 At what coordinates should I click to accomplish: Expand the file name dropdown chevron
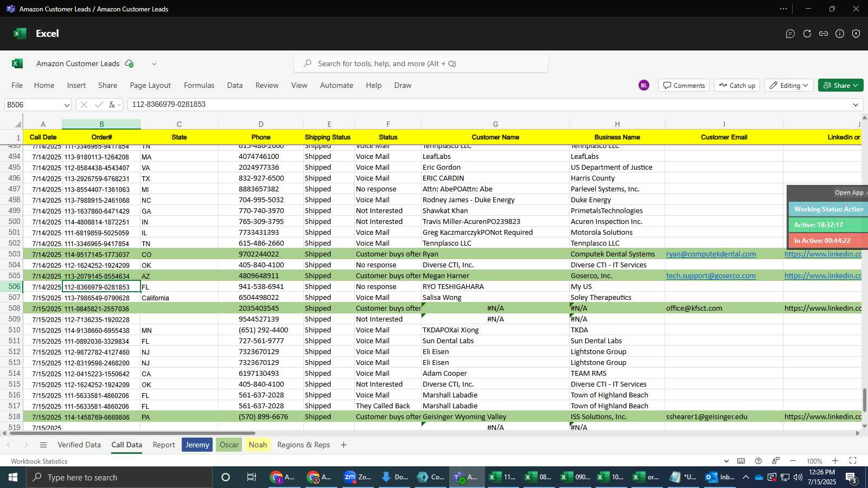(154, 64)
